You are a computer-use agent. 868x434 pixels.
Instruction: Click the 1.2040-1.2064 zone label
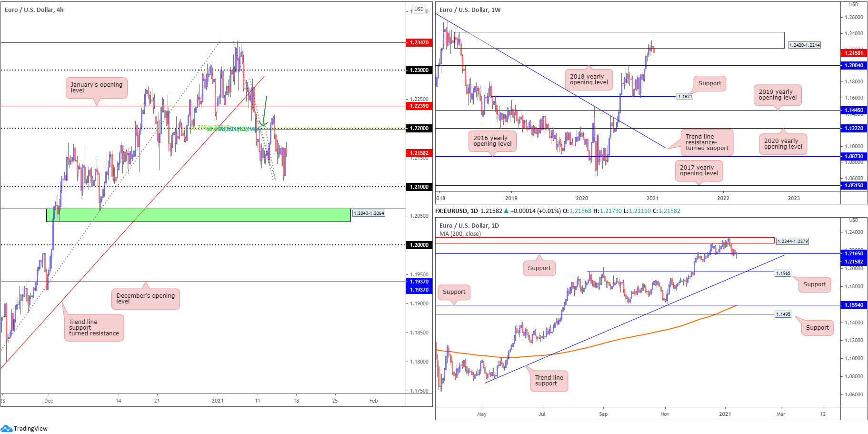pyautogui.click(x=369, y=213)
